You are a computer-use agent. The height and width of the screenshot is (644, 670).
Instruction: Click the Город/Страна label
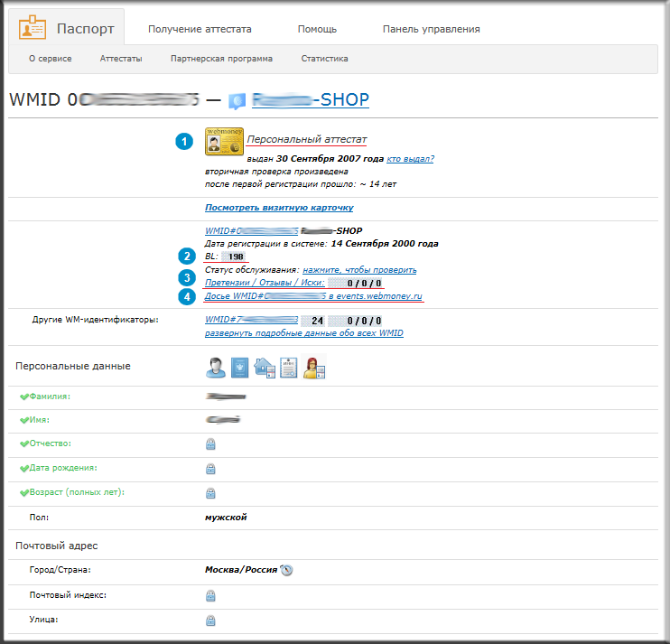pos(60,570)
